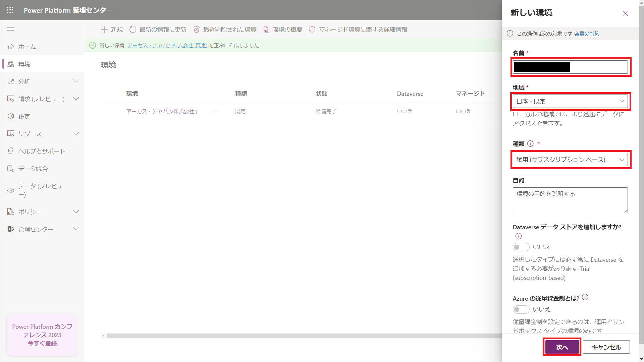This screenshot has height=362, width=644.
Task: Click the 管理センター sidebar icon
Action: click(11, 229)
